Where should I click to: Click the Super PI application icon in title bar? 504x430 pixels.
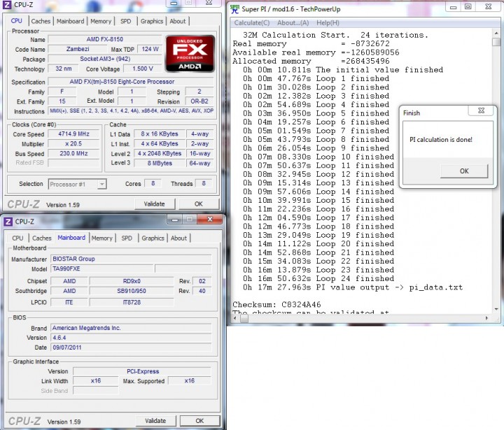[235, 9]
